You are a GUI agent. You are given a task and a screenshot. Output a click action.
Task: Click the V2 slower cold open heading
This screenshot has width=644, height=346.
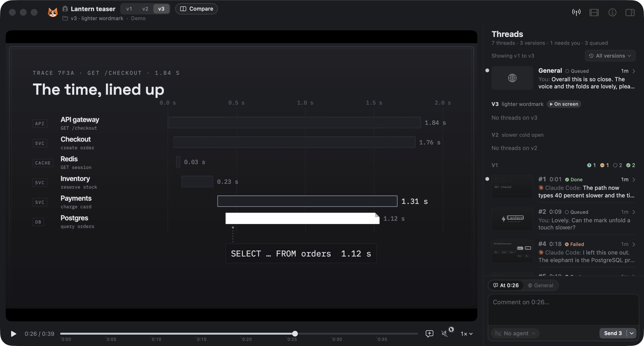517,135
